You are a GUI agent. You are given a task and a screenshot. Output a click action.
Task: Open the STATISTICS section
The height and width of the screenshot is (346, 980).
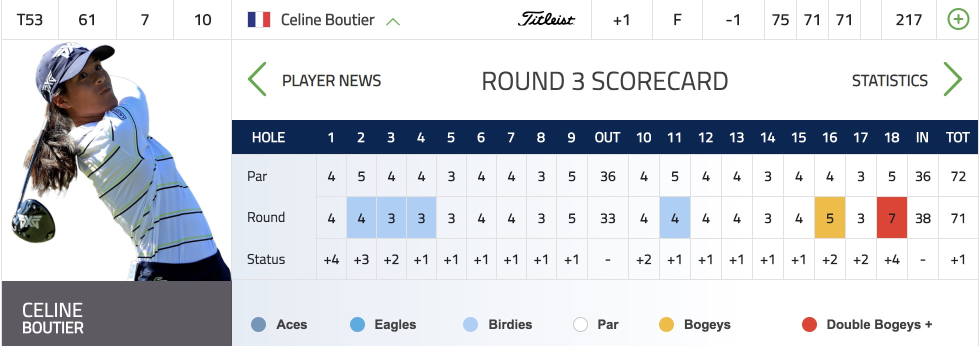click(889, 80)
